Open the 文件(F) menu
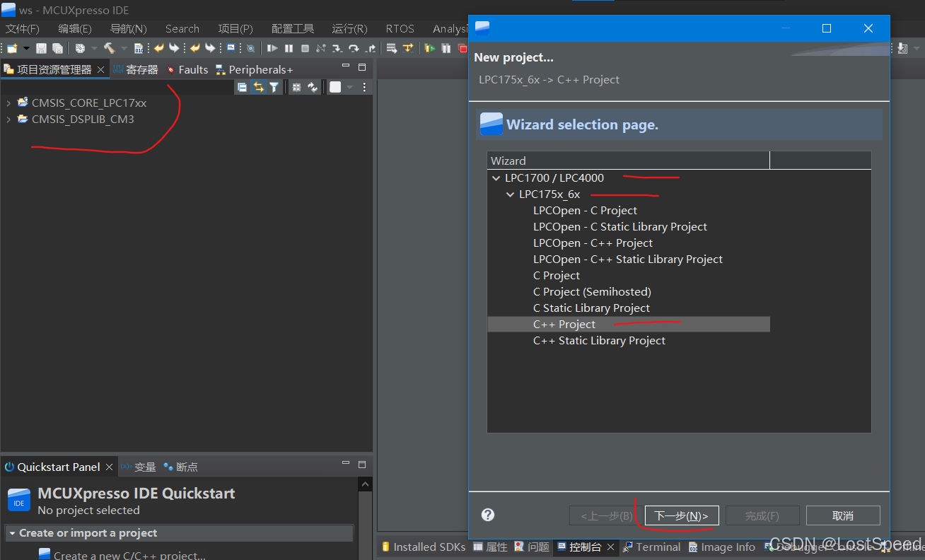925x560 pixels. point(23,29)
